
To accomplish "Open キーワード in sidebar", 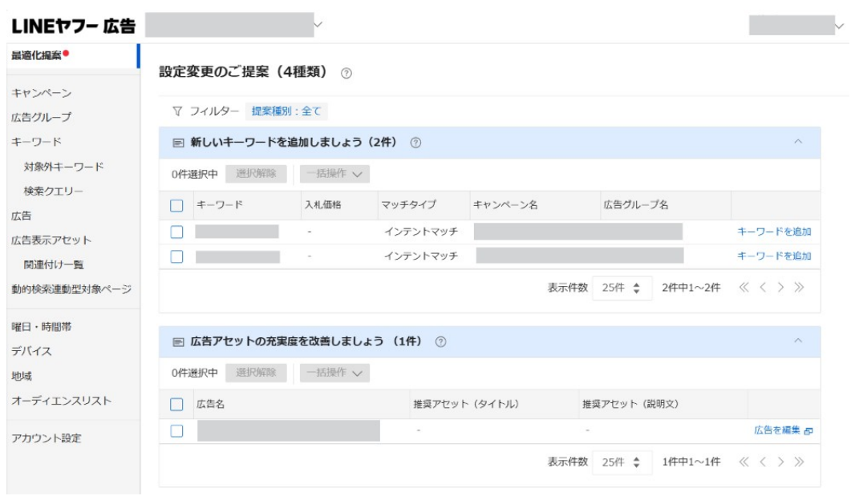I will point(36,142).
